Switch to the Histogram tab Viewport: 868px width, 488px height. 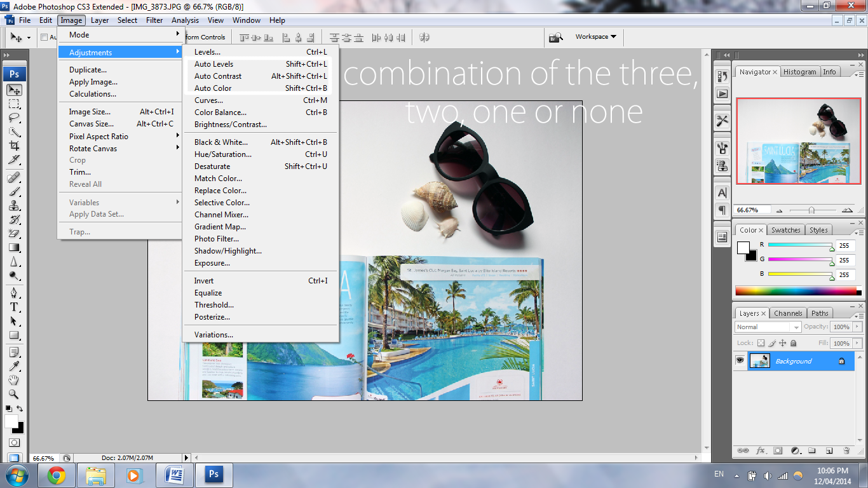pyautogui.click(x=799, y=72)
